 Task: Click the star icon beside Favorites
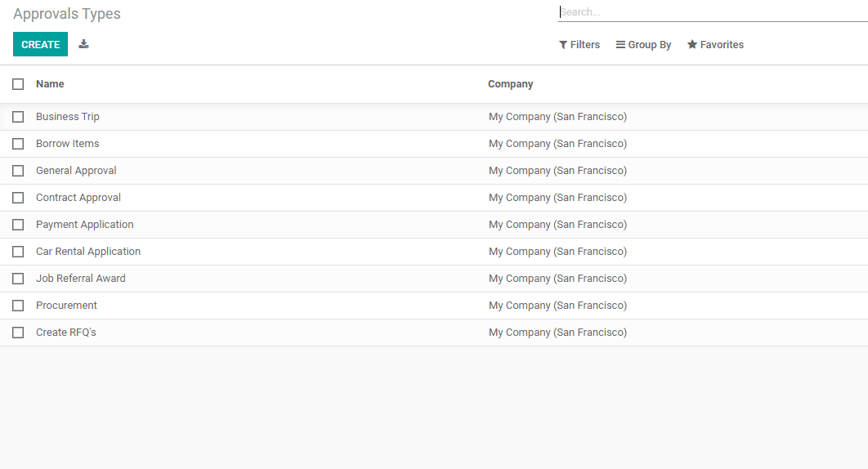point(692,44)
